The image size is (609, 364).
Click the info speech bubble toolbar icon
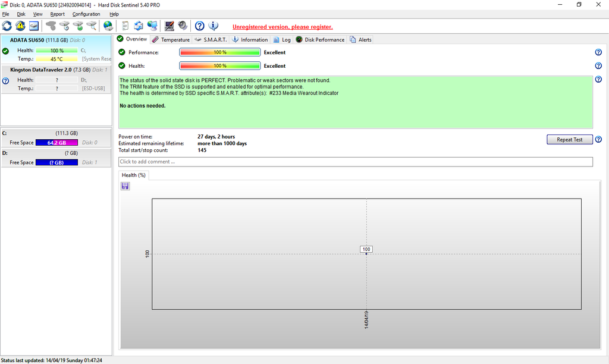(x=214, y=26)
